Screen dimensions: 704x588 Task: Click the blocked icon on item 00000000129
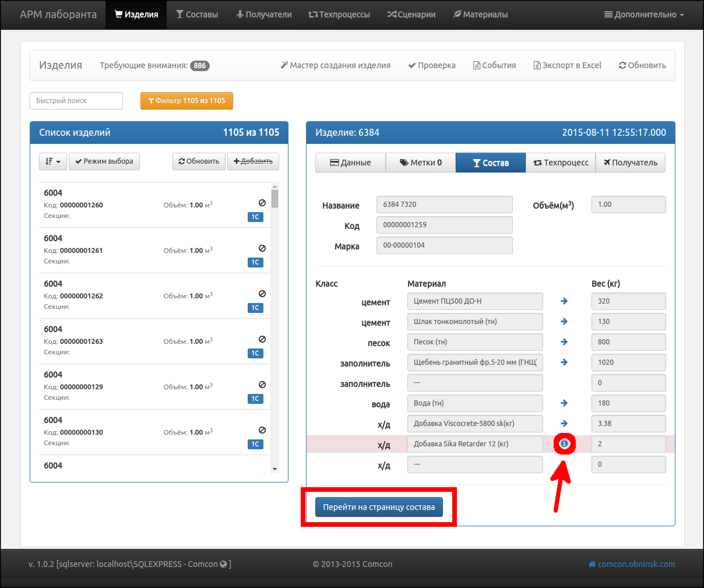coord(262,385)
